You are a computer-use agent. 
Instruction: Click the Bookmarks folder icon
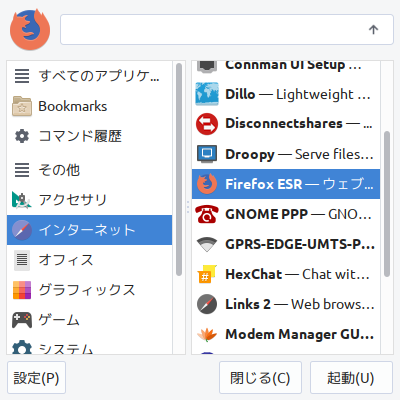pyautogui.click(x=22, y=106)
